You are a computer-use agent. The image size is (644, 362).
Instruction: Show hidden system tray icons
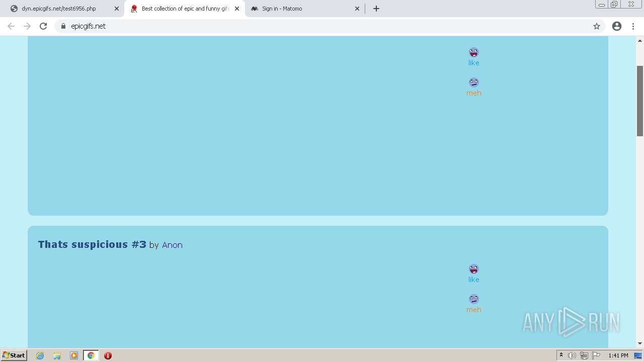point(561,355)
